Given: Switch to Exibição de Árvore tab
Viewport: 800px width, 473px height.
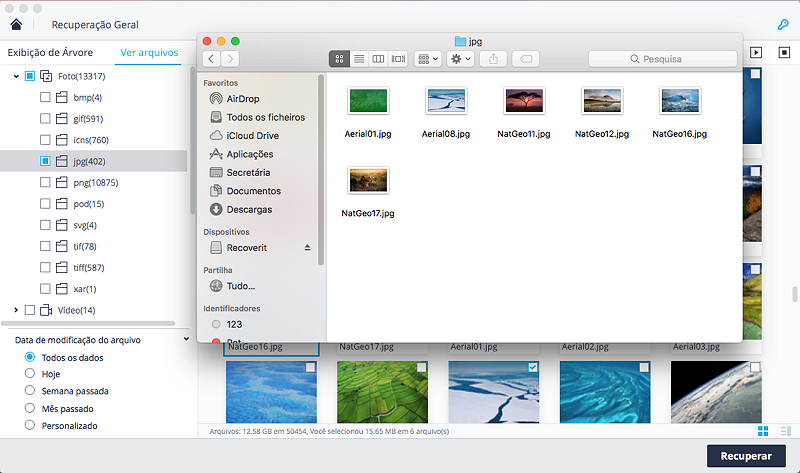Looking at the screenshot, I should (50, 52).
